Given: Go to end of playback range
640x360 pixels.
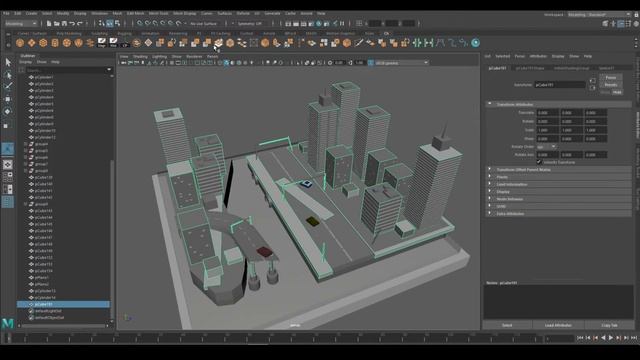Looking at the screenshot, I should click(x=634, y=338).
